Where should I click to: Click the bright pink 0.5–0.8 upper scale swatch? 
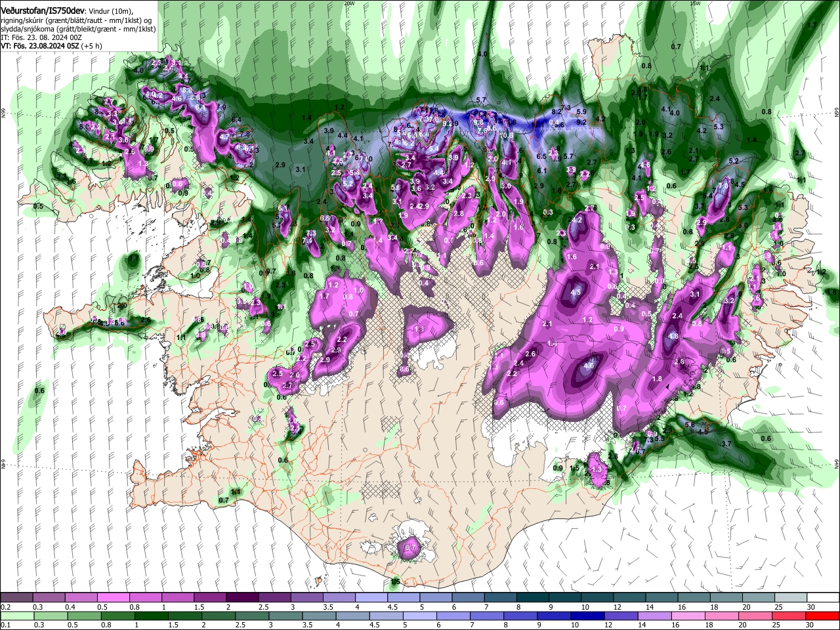[113, 598]
